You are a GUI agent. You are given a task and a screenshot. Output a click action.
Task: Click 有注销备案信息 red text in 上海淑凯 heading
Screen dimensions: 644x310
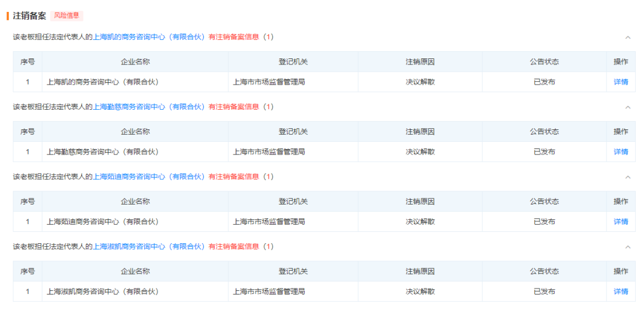(x=234, y=246)
